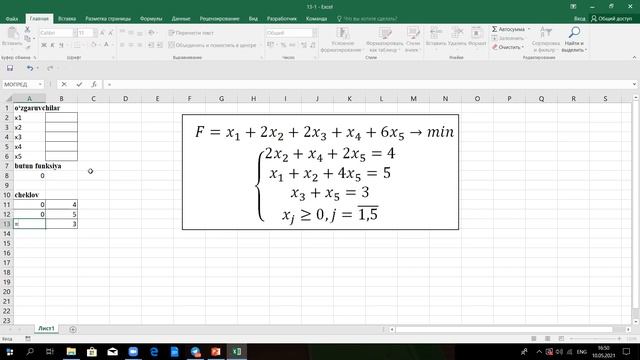The image size is (640, 360).
Task: Switch to Разметка страницы tab
Action: pos(108,19)
